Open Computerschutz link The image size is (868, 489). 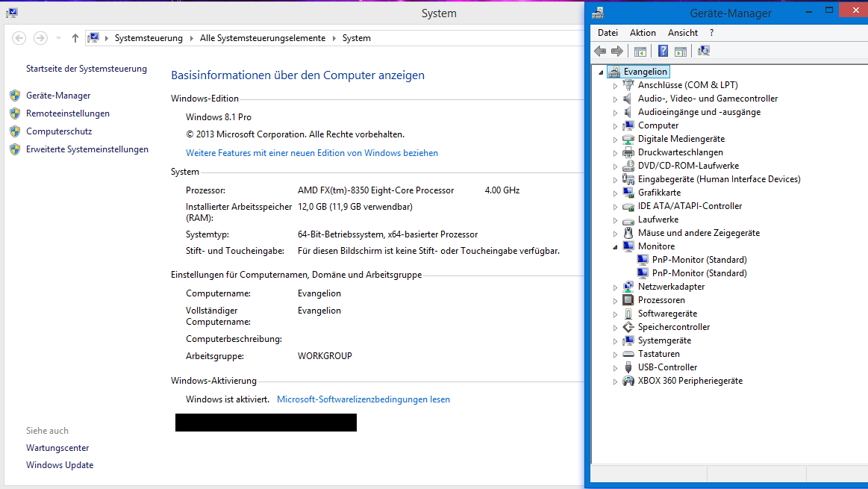click(x=59, y=131)
